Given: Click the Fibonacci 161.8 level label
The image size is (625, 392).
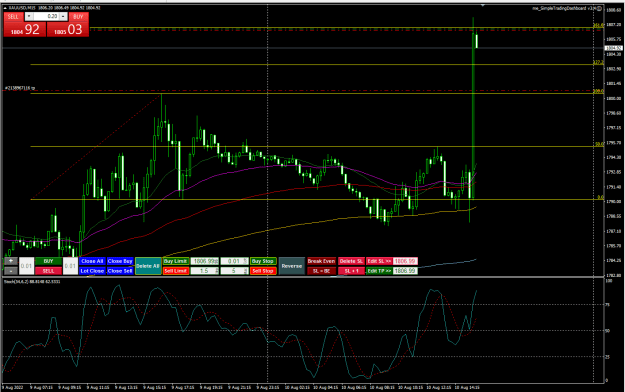Looking at the screenshot, I should pos(598,25).
